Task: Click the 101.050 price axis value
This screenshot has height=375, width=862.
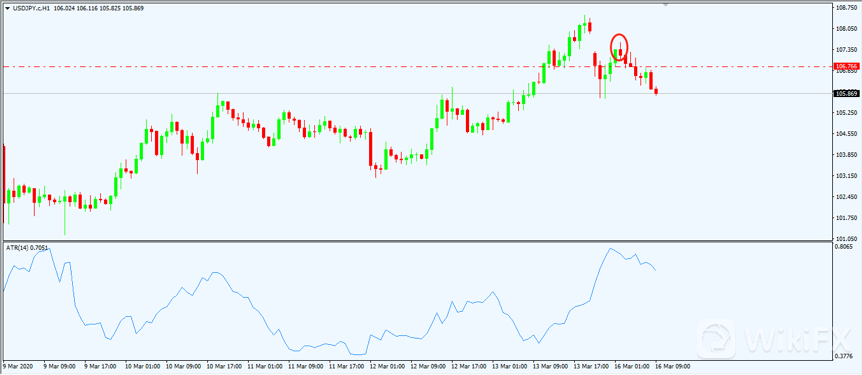Action: 847,239
